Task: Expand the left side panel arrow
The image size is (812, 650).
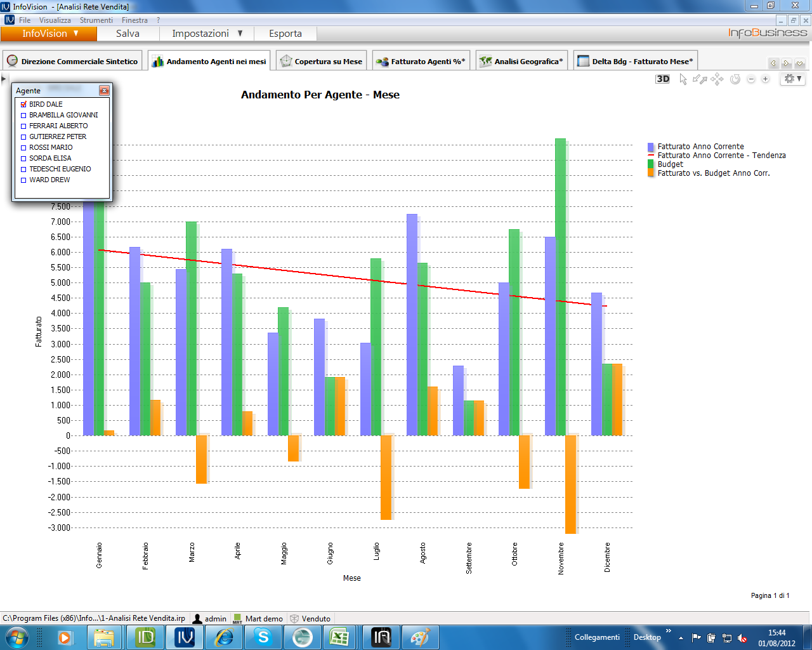Action: [x=3, y=79]
